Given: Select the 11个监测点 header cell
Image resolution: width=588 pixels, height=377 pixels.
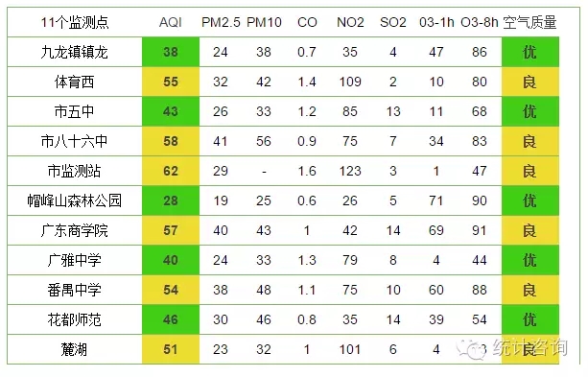Looking at the screenshot, I should click(75, 22).
